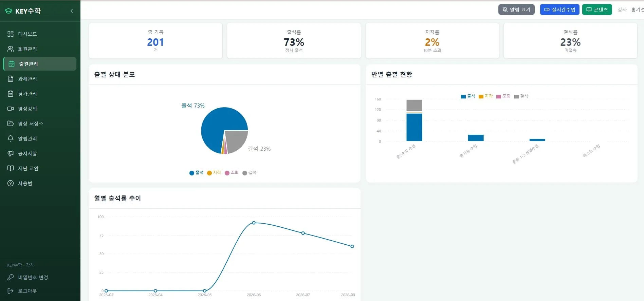Toggle 결석 series in the bar chart legend
The image size is (644, 301).
point(521,96)
